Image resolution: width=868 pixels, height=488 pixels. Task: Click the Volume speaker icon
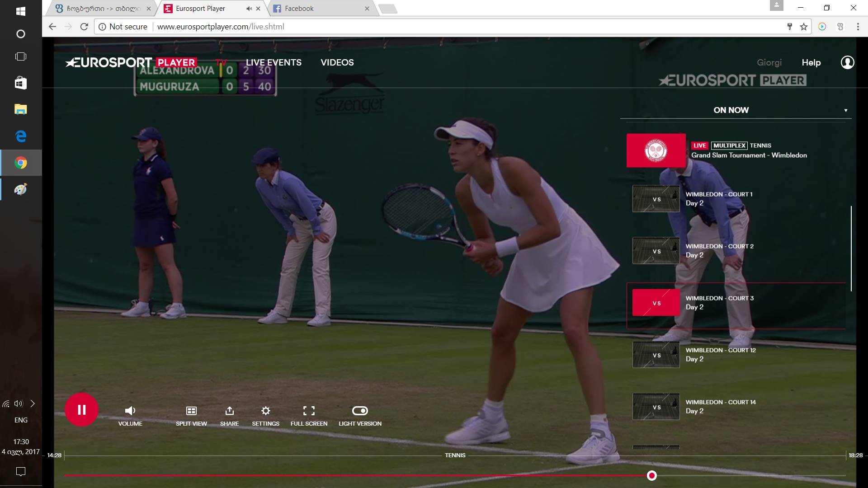pos(130,411)
